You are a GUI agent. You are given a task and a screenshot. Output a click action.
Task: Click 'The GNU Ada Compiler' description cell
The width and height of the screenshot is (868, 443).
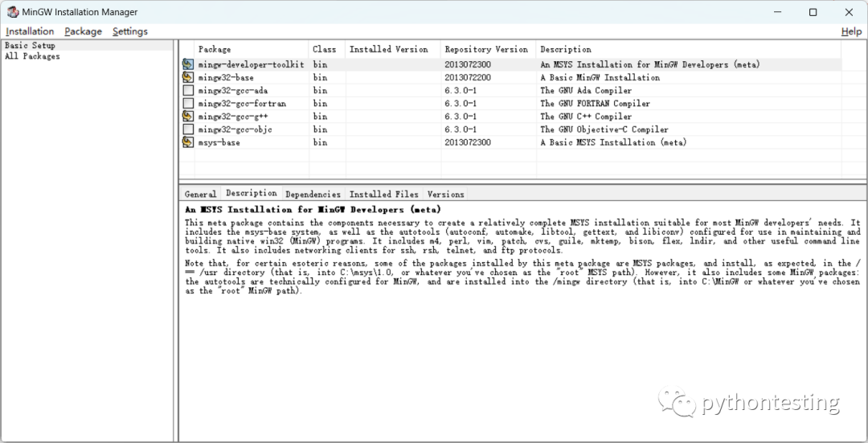[x=586, y=90]
